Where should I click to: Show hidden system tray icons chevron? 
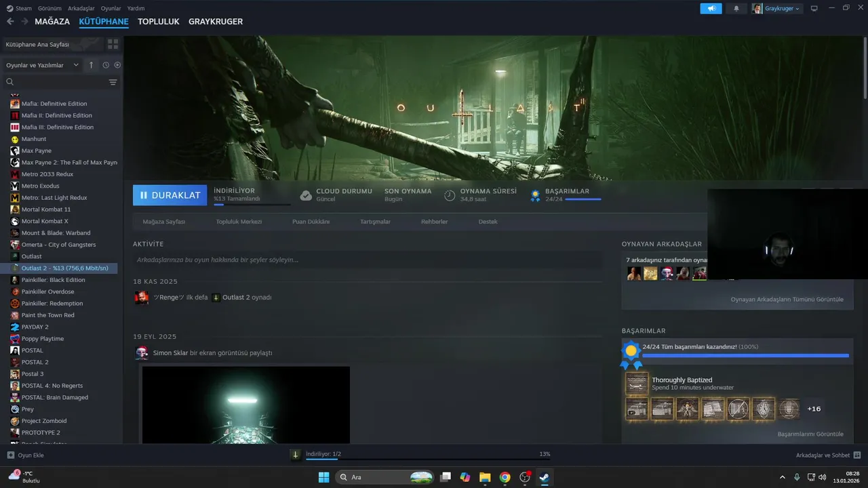click(x=783, y=477)
